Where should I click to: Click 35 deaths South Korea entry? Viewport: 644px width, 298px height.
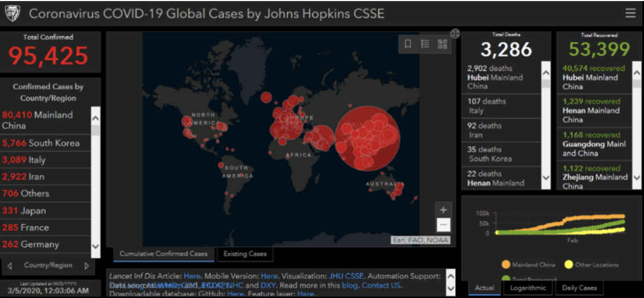502,154
